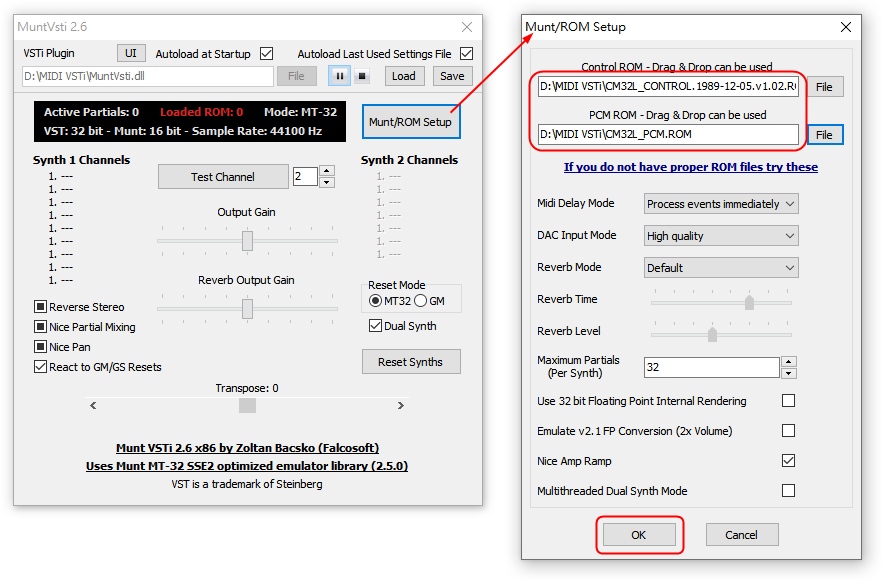
Task: Enable Emulate v2.1 FP Conversion
Action: (788, 431)
